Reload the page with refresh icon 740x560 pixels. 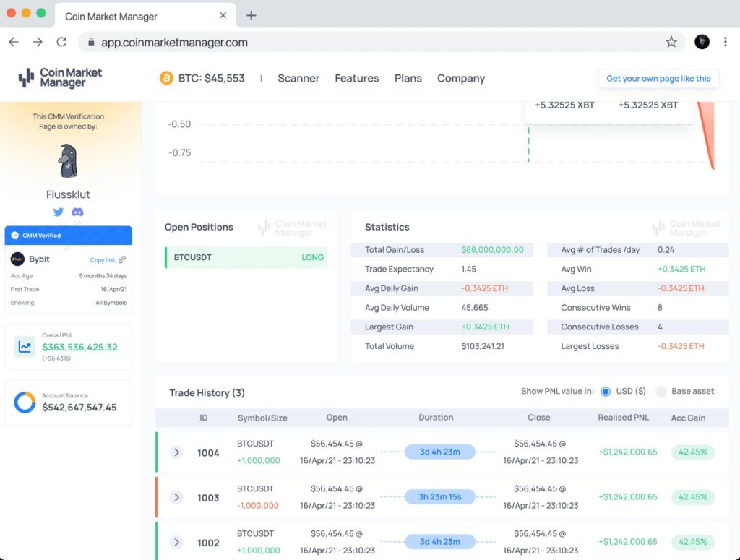pyautogui.click(x=61, y=42)
